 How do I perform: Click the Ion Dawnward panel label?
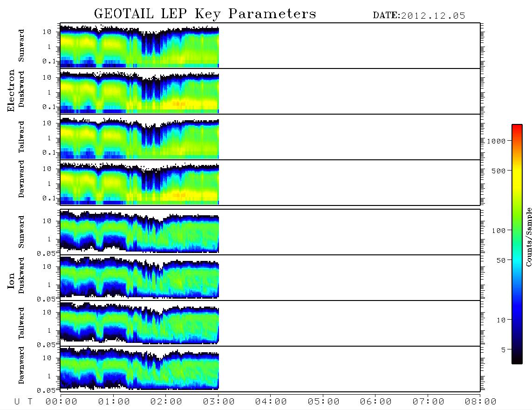21,365
